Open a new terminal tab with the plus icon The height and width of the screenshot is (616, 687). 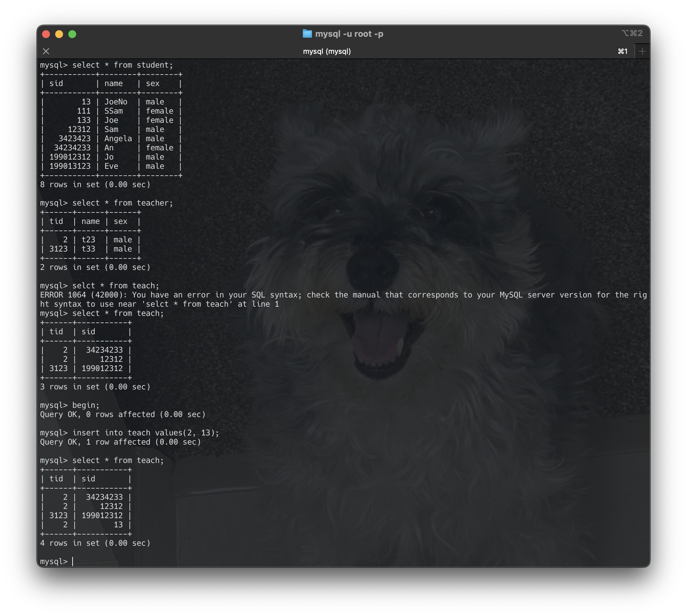(x=642, y=51)
